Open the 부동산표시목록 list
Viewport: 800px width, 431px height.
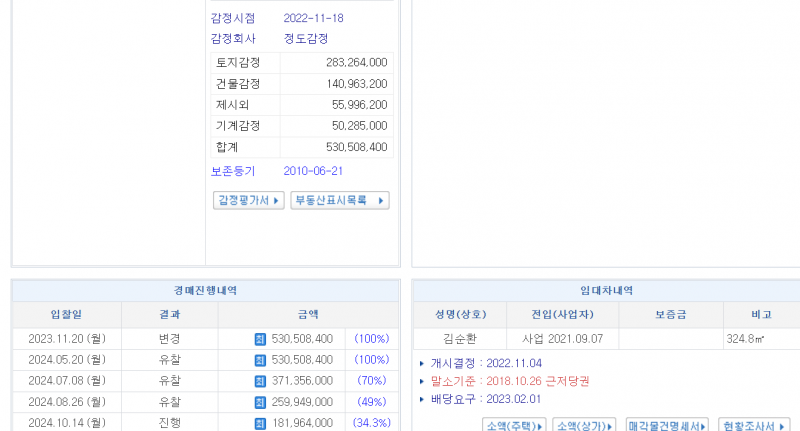(339, 200)
